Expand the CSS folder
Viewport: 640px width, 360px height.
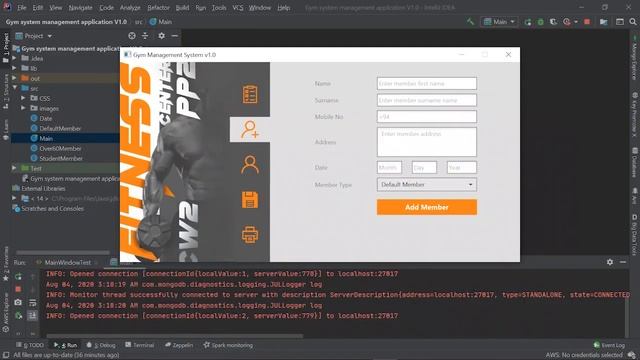click(x=23, y=98)
